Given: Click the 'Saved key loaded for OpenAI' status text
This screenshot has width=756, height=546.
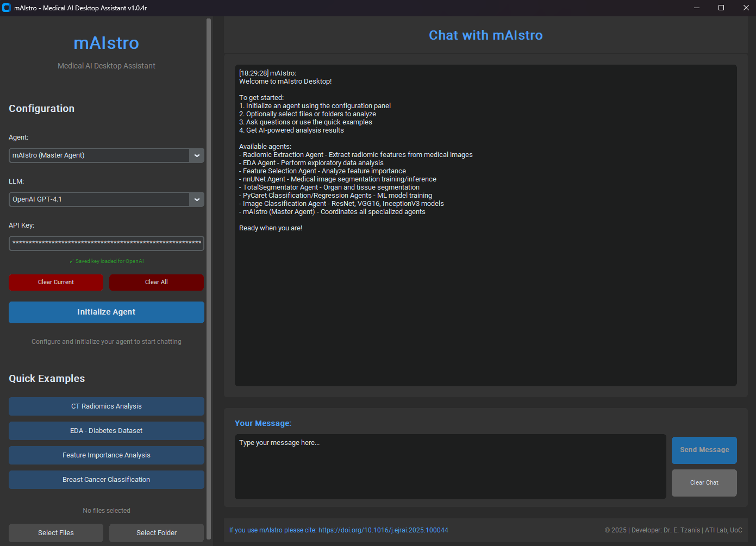Looking at the screenshot, I should [x=107, y=261].
